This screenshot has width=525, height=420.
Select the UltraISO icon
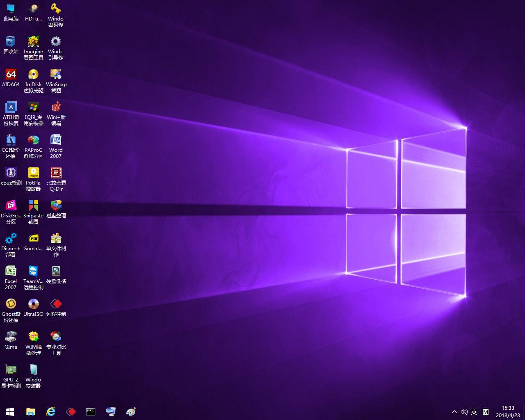(x=33, y=308)
